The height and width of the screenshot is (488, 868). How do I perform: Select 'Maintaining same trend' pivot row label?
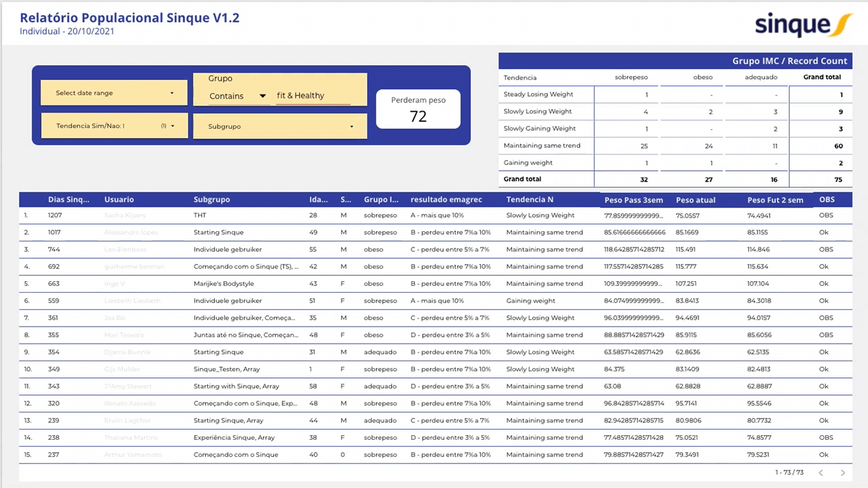pos(542,145)
